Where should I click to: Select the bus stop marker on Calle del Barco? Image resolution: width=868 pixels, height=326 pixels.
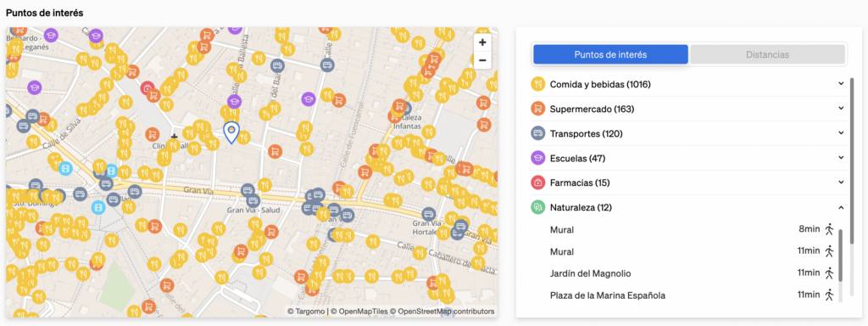(x=277, y=65)
